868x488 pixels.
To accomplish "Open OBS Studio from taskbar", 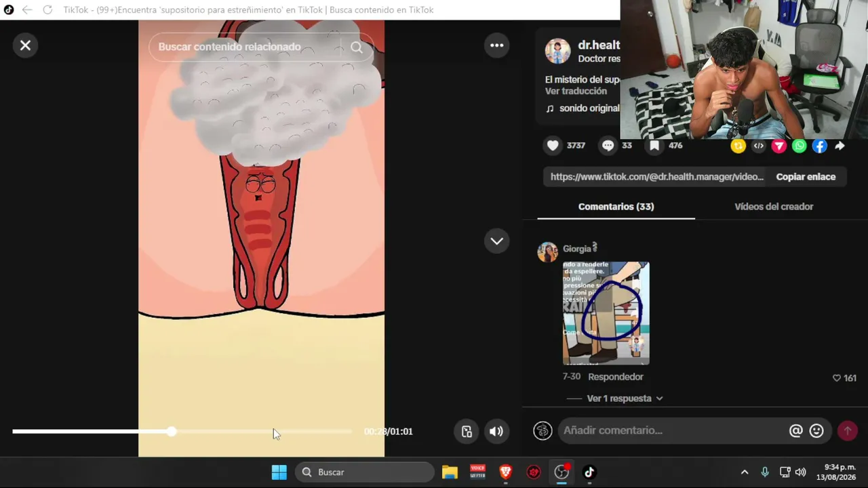I will [561, 472].
